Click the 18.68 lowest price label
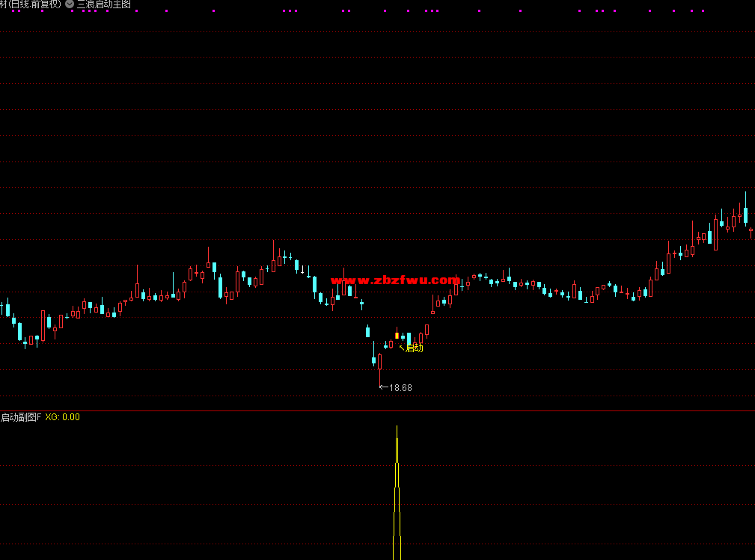 click(x=401, y=387)
